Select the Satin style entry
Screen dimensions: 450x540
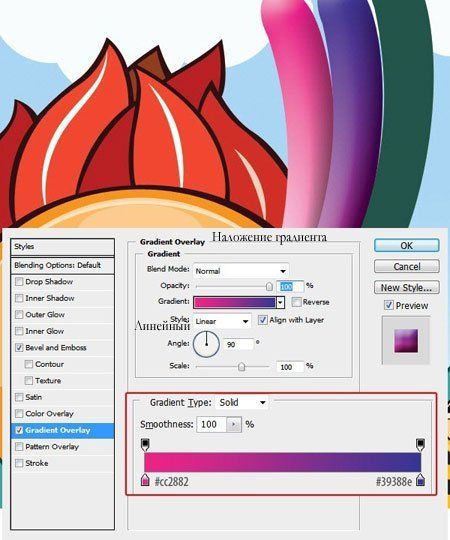click(x=33, y=397)
